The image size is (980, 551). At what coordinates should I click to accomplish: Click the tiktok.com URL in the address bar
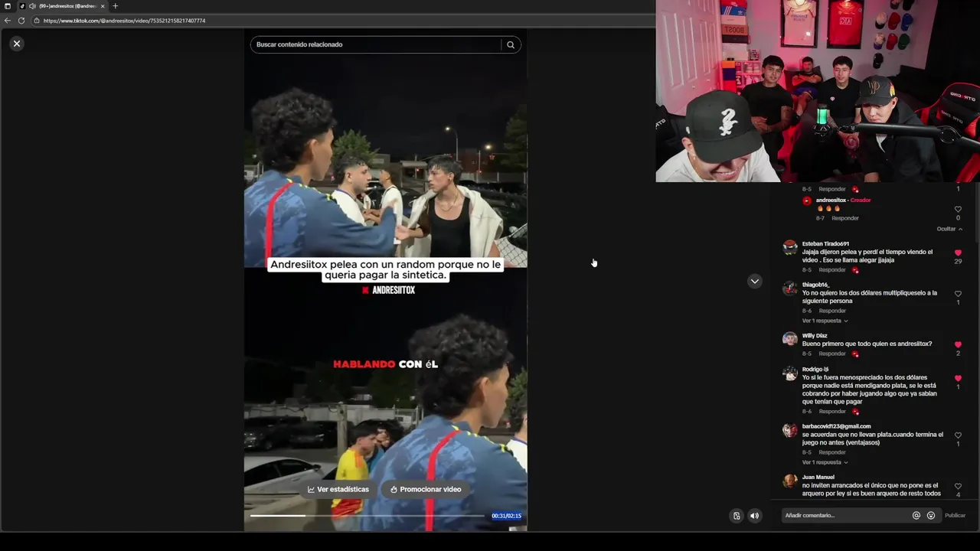(124, 21)
